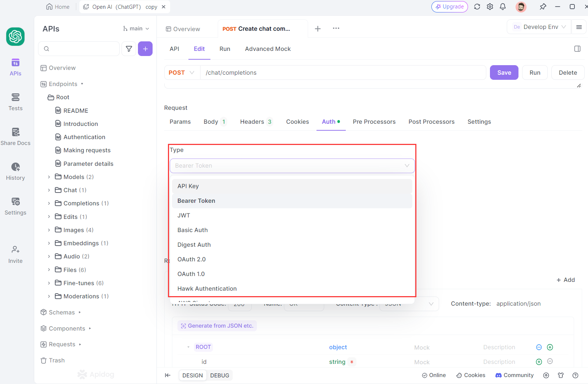
Task: Toggle the required asterisk on id field
Action: click(x=352, y=362)
